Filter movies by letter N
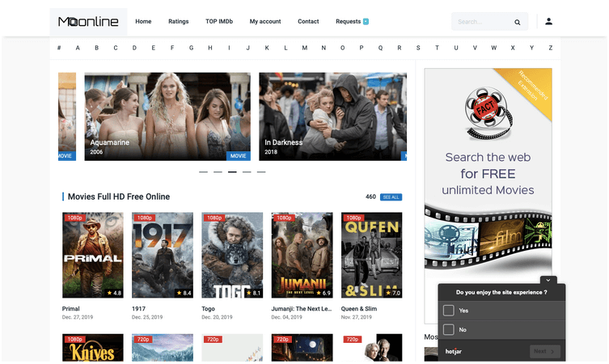This screenshot has width=609, height=364. (324, 48)
